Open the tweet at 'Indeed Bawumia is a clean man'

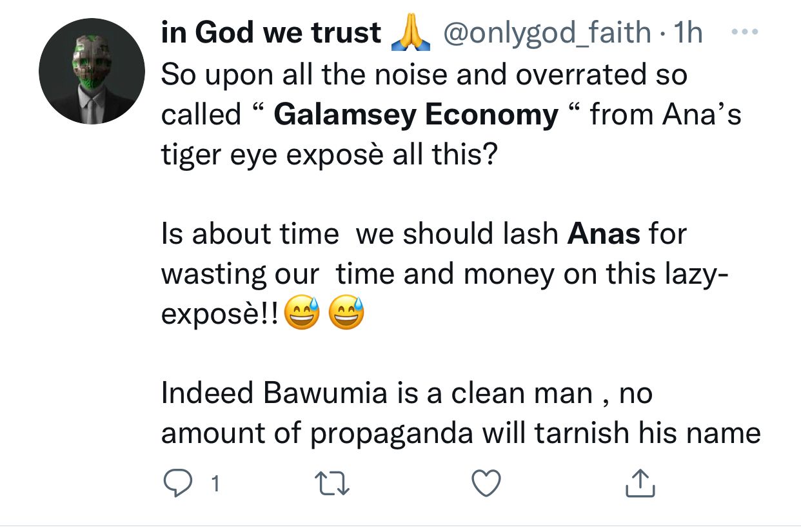click(406, 393)
